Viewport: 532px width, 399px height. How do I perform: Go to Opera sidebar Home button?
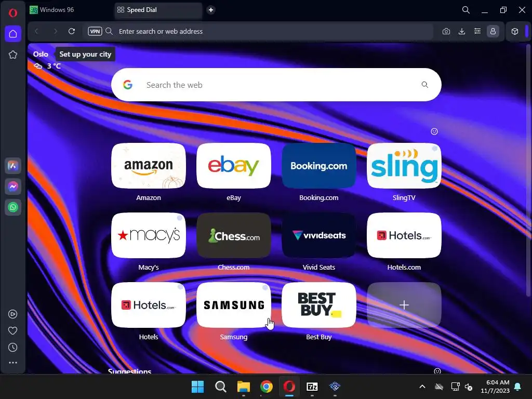(13, 34)
